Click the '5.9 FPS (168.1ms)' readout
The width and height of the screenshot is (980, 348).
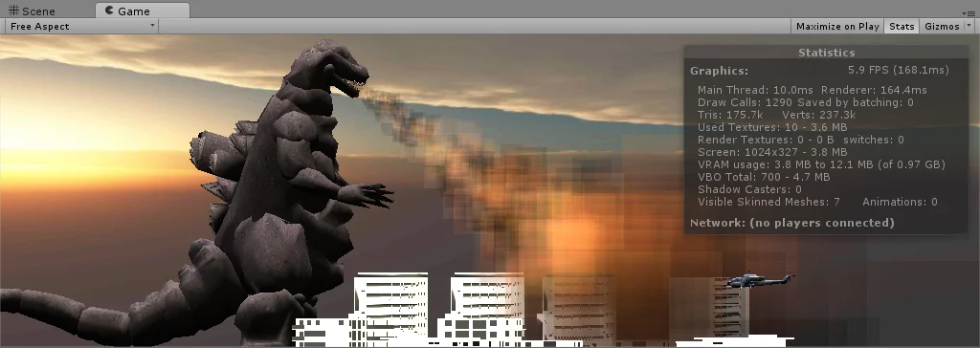pos(898,70)
